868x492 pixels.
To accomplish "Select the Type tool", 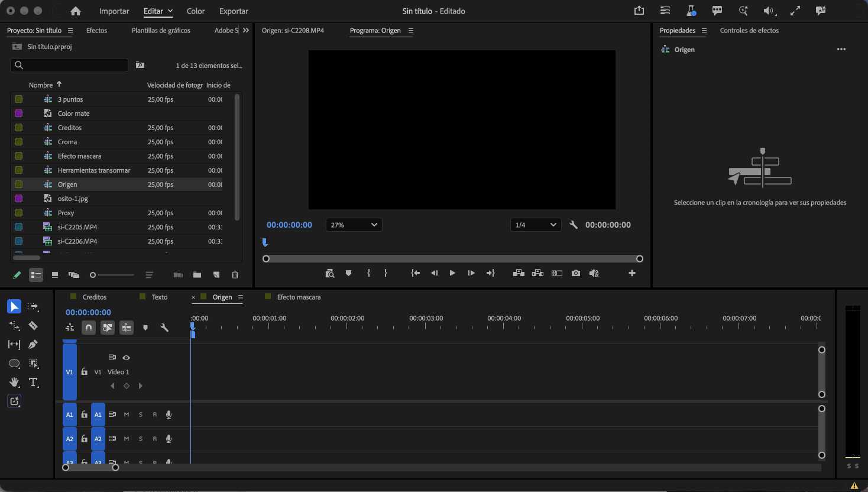I will click(x=34, y=383).
